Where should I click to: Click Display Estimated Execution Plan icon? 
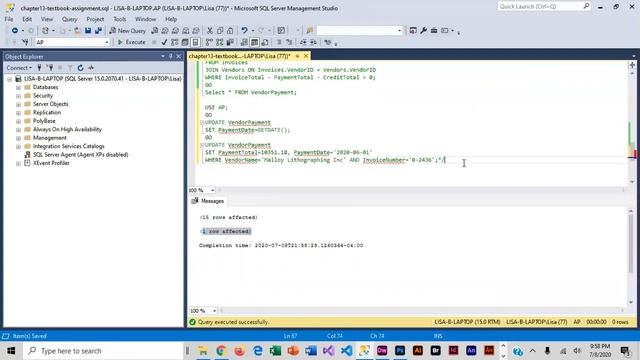175,42
